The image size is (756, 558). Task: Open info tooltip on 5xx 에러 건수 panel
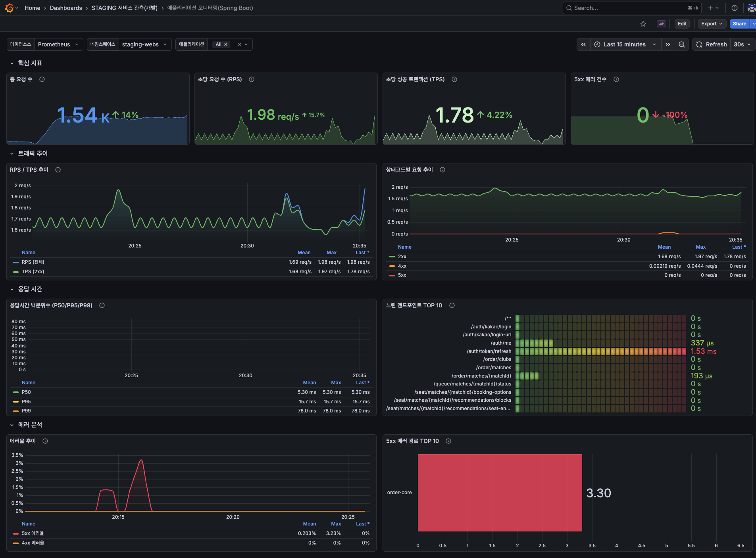(x=616, y=79)
